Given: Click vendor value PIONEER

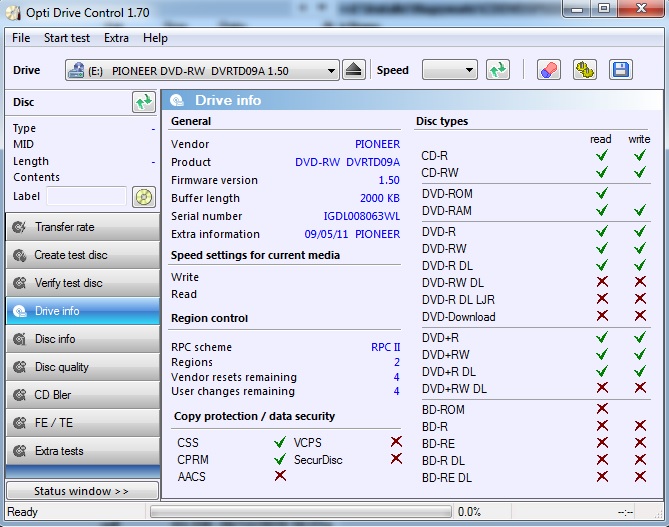Looking at the screenshot, I should (378, 144).
